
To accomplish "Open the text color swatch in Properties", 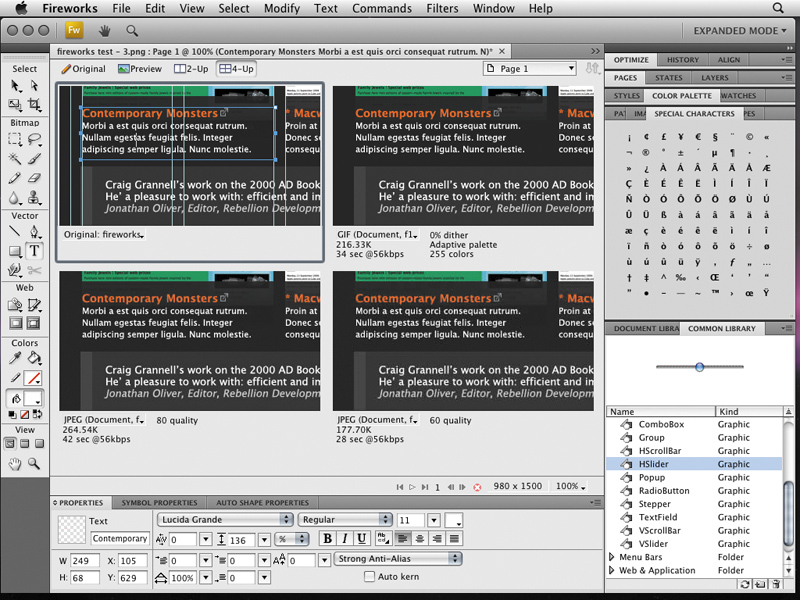I will 454,520.
